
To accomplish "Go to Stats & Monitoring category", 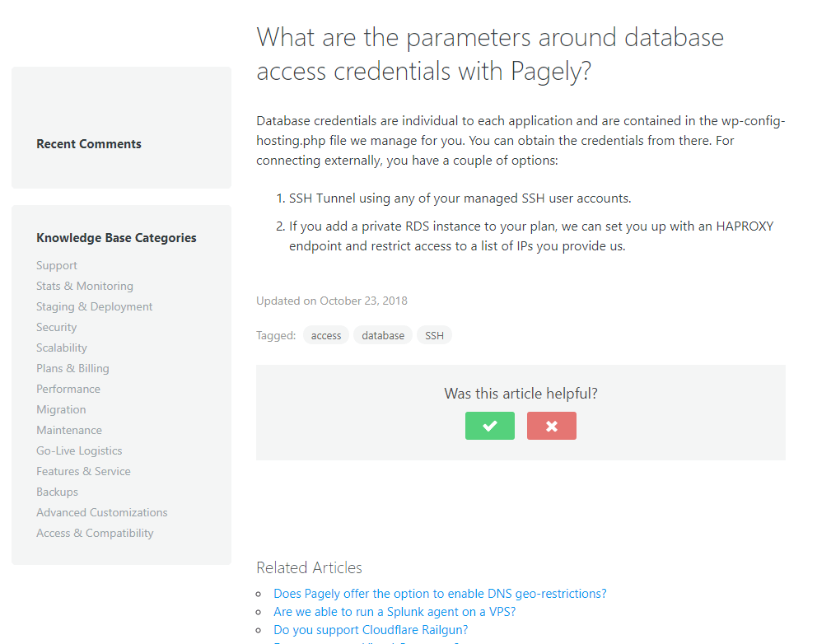I will click(x=85, y=286).
